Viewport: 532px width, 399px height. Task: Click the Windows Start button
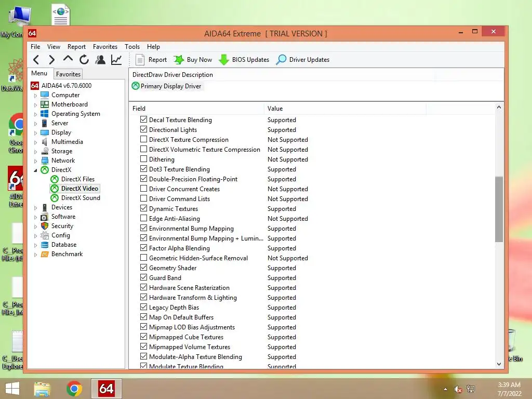tap(12, 389)
